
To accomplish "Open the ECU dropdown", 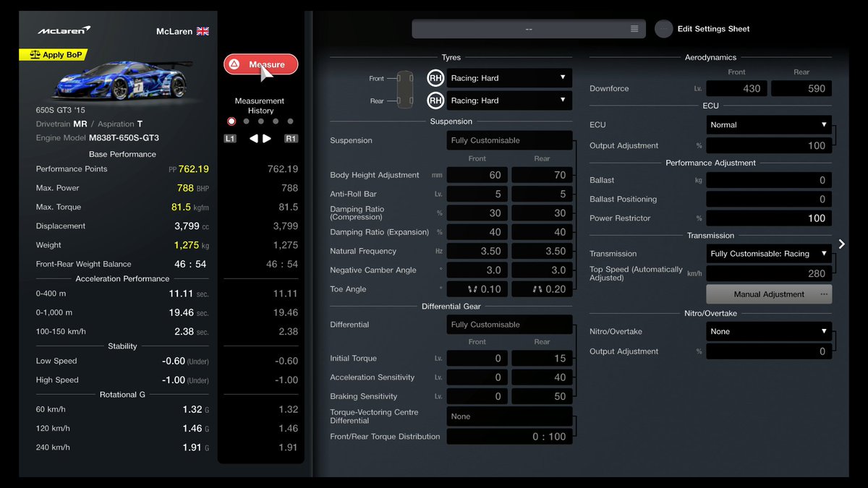I will click(x=769, y=124).
